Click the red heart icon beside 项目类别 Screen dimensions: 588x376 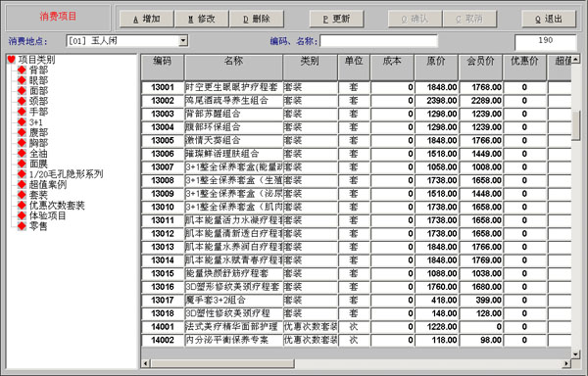coord(11,59)
